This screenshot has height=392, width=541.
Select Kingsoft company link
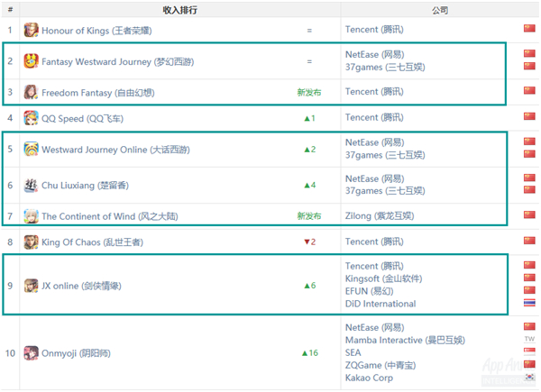point(384,278)
